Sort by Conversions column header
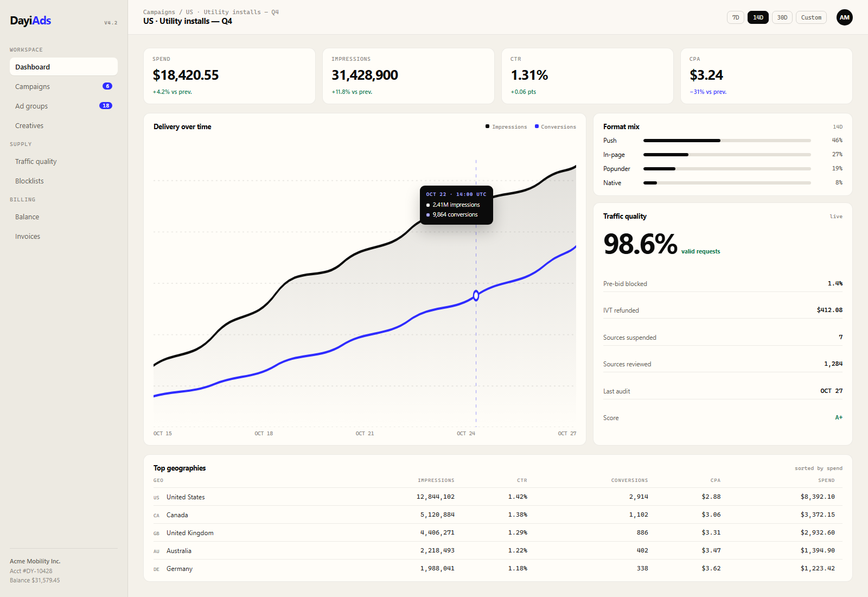868x597 pixels. (629, 480)
